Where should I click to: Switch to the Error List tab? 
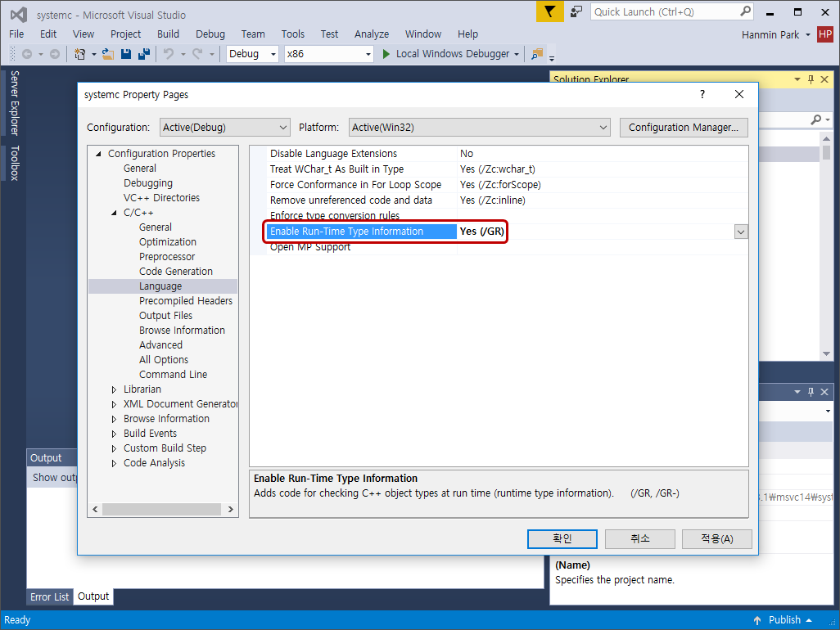[x=49, y=596]
